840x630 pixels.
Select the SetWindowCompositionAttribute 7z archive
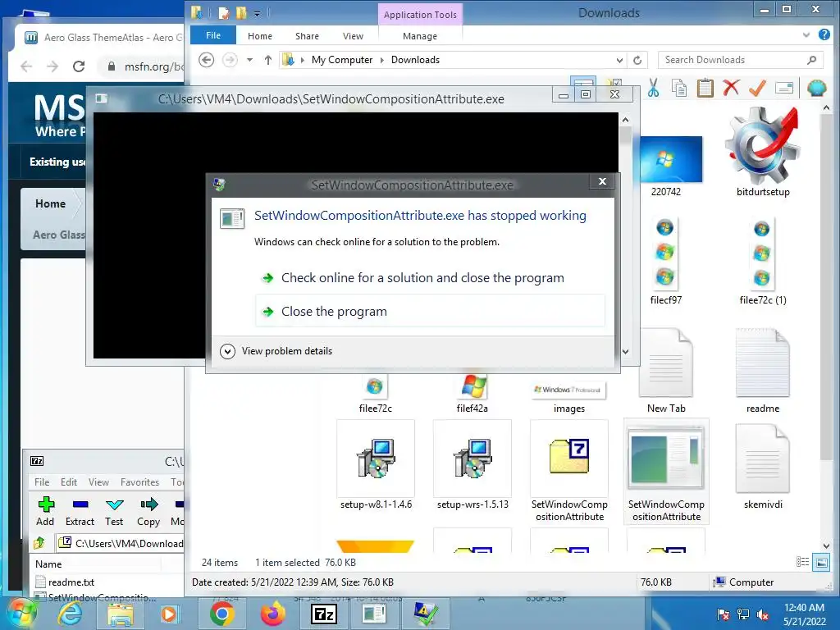pyautogui.click(x=569, y=472)
